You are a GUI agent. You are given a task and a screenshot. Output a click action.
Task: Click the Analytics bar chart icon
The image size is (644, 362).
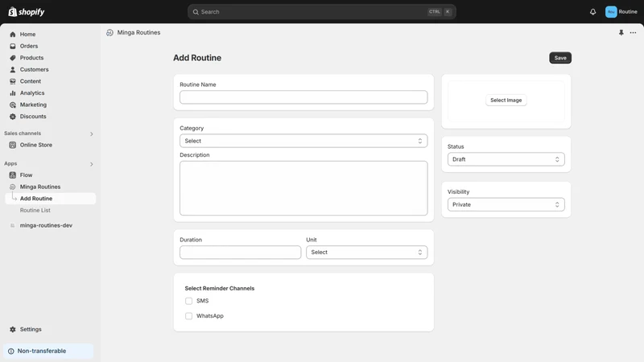(13, 93)
